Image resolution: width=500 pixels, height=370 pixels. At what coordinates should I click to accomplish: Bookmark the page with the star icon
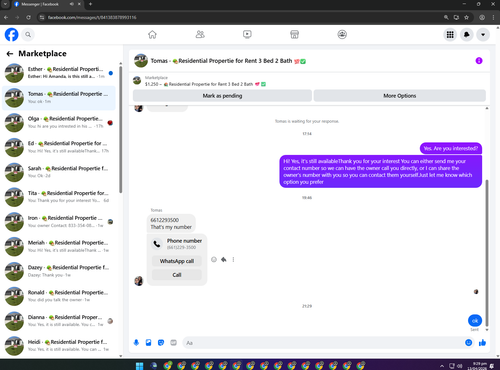coord(466,17)
